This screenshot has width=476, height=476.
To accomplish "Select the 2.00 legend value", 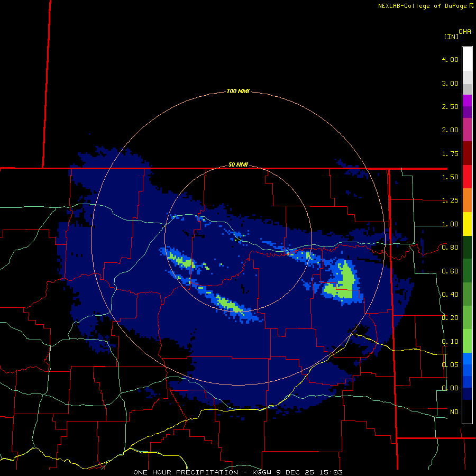I will click(450, 130).
